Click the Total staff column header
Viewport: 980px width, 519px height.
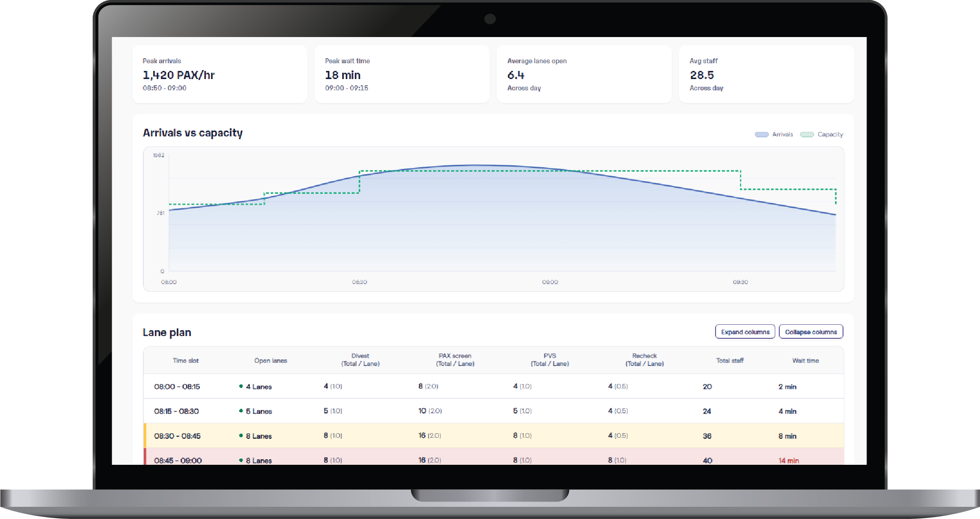(730, 360)
